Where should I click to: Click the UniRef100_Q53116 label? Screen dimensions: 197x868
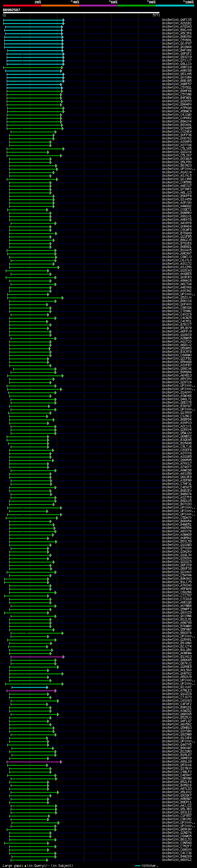coord(177,765)
